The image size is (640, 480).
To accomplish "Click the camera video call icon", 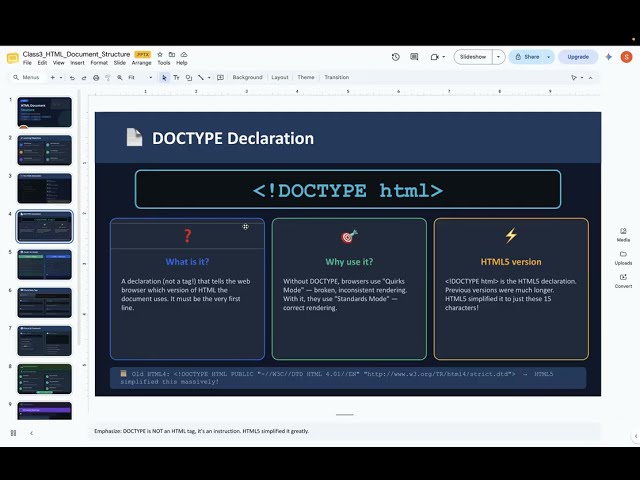I will click(x=434, y=57).
